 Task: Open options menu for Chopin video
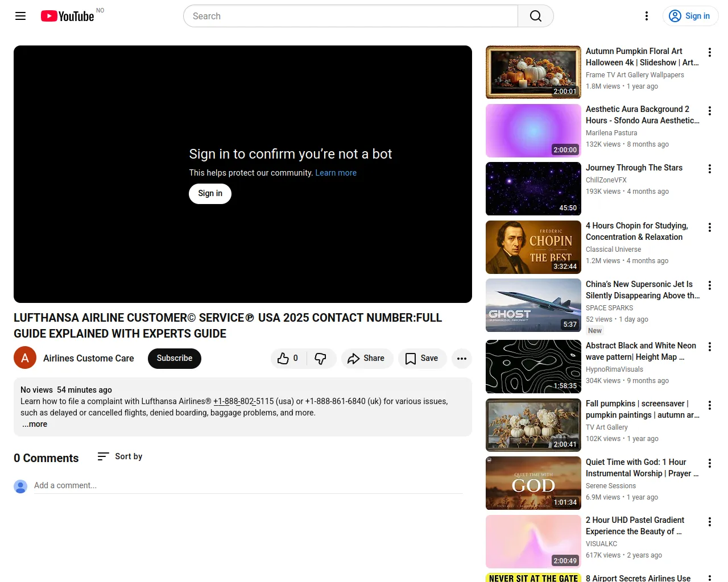pyautogui.click(x=709, y=227)
